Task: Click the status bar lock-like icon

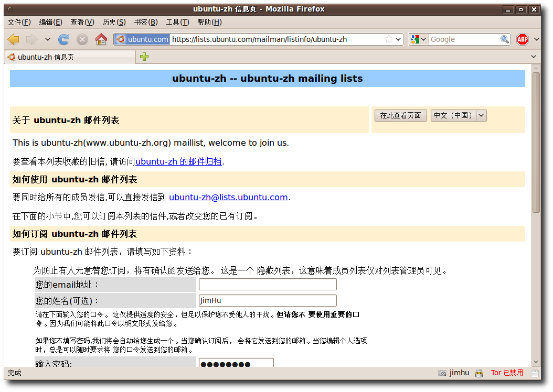Action: coord(478,373)
